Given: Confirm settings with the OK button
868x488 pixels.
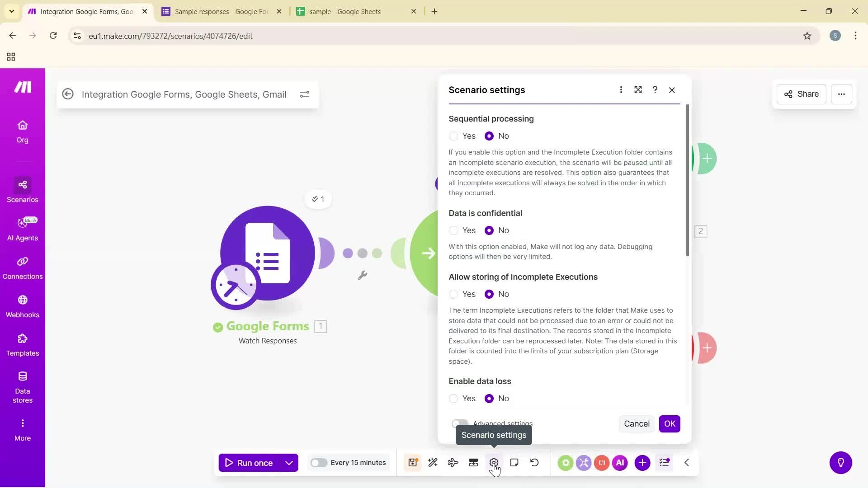Looking at the screenshot, I should [670, 424].
